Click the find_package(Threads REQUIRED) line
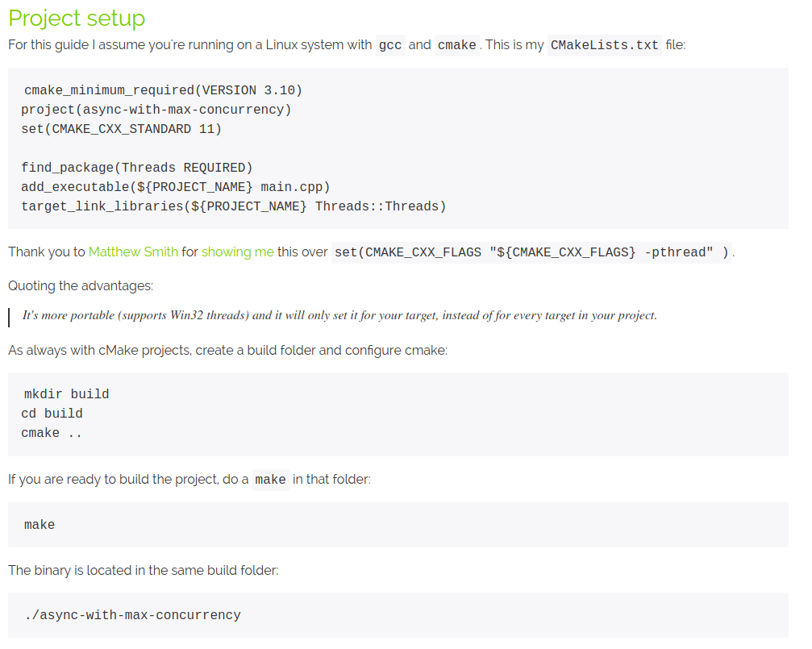812x649 pixels. click(x=137, y=168)
